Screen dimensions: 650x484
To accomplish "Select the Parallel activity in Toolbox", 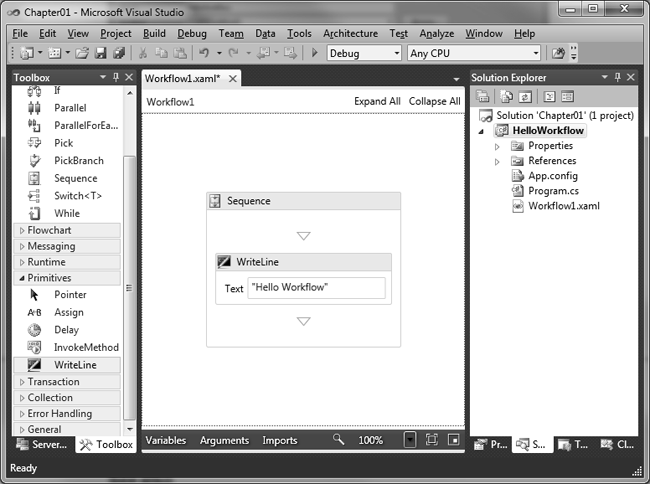I will coord(70,108).
